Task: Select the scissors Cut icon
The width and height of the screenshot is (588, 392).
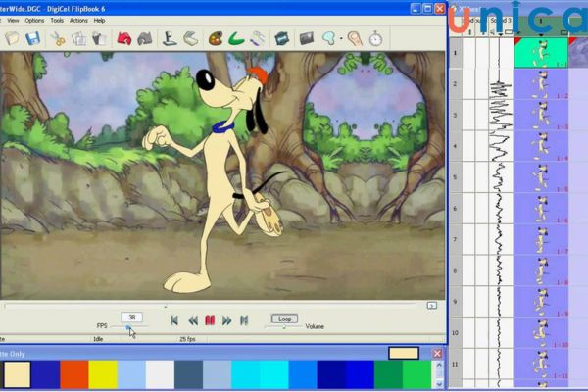Action: [x=58, y=39]
